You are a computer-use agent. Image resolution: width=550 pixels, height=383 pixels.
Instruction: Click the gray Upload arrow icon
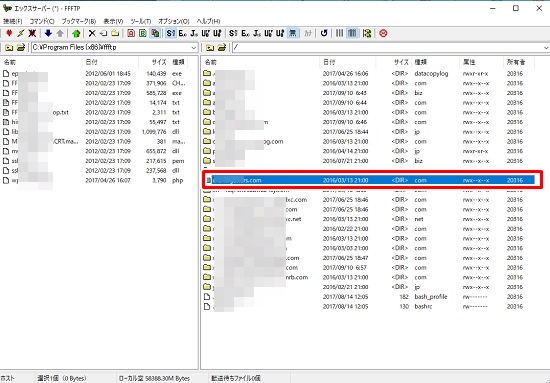(x=60, y=33)
